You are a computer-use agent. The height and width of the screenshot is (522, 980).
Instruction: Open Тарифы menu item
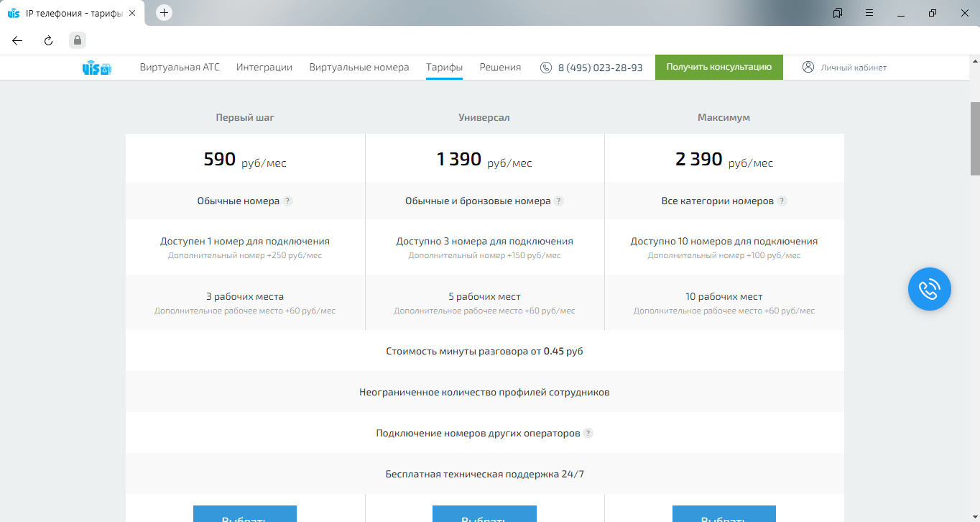444,67
